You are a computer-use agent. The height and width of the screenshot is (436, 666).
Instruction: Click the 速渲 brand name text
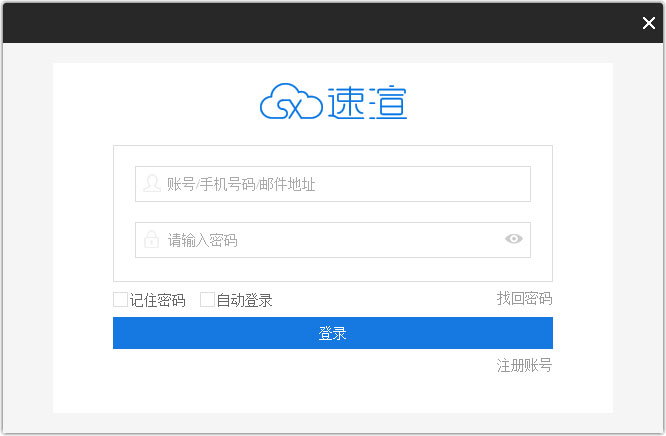pyautogui.click(x=367, y=103)
